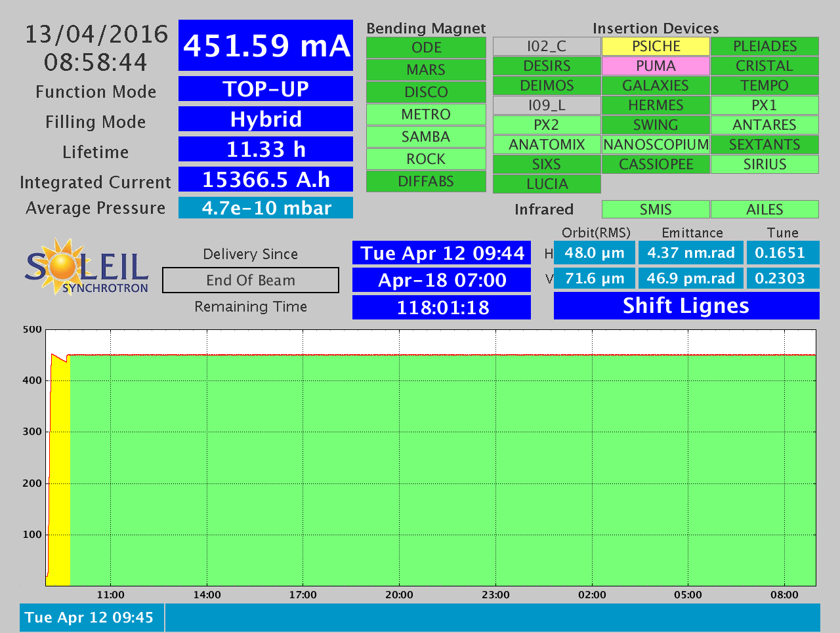Click the SIRIUS beamline box

765,165
